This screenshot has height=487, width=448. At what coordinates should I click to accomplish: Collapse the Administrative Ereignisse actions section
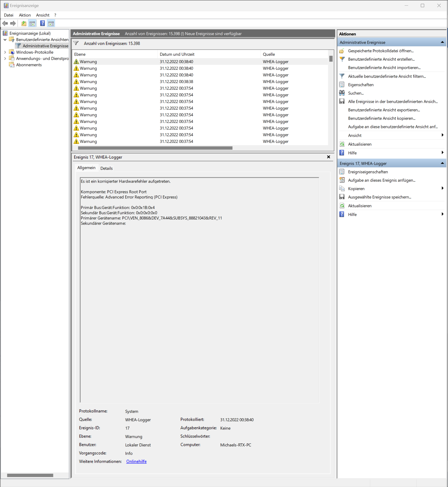tap(442, 42)
